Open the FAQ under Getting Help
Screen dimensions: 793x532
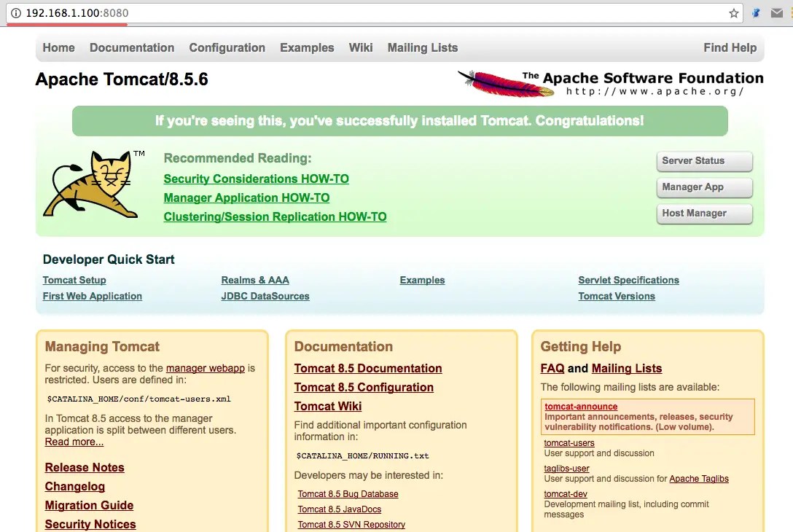point(552,368)
